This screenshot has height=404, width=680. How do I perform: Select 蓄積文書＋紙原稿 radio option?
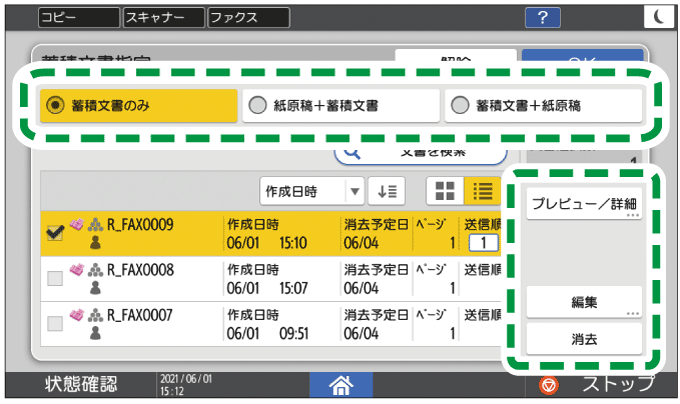point(543,105)
